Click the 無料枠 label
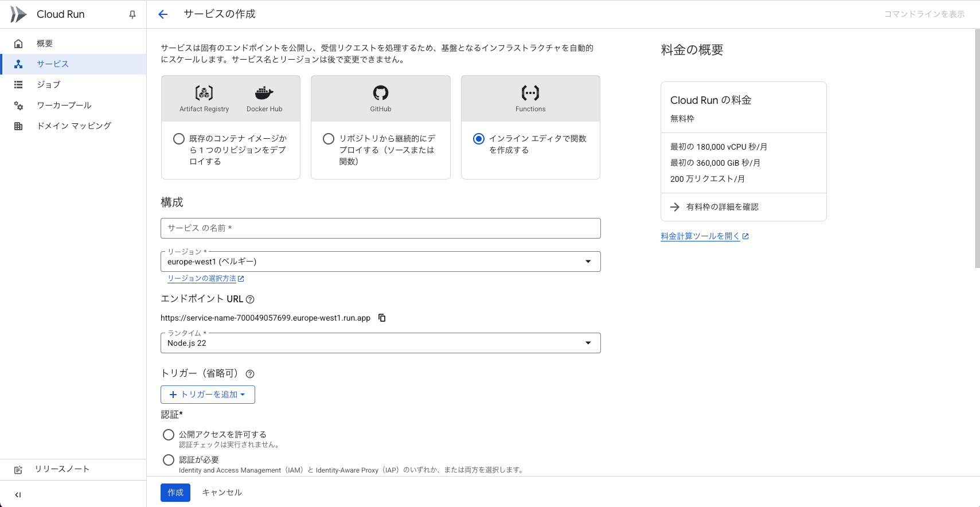Image resolution: width=980 pixels, height=507 pixels. [x=682, y=119]
